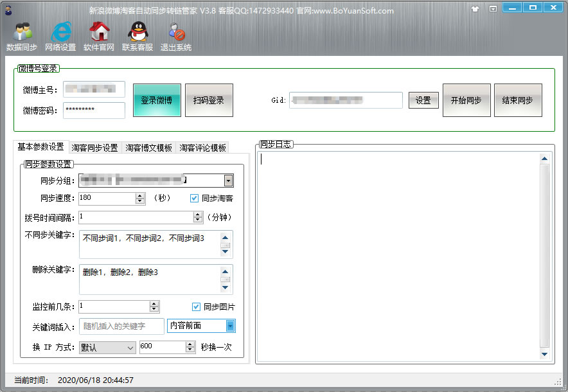Image resolution: width=568 pixels, height=392 pixels.
Task: Click up arrow in 不同步关键字 text box
Action: click(225, 238)
